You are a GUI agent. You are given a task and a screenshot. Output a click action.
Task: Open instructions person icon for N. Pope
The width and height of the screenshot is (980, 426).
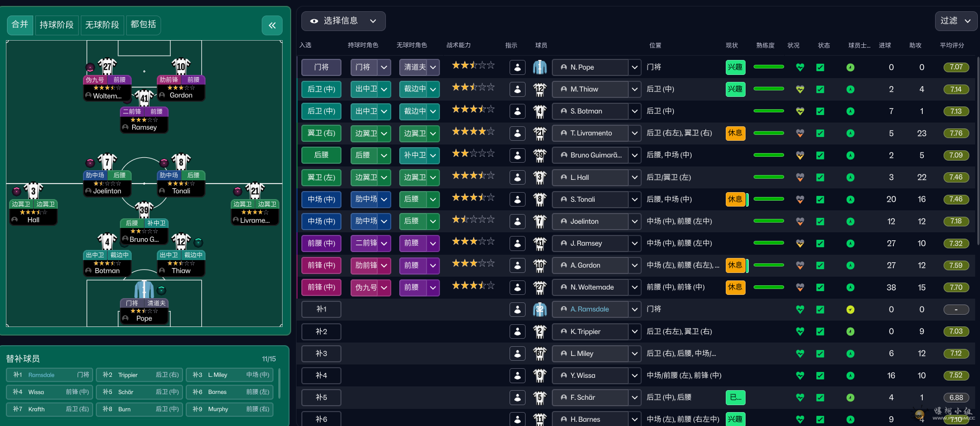pos(518,67)
